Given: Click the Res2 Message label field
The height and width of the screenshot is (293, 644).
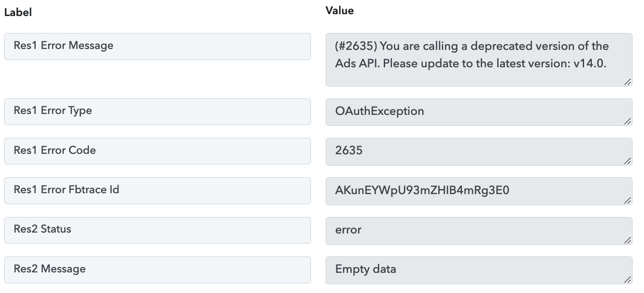Looking at the screenshot, I should pyautogui.click(x=157, y=269).
